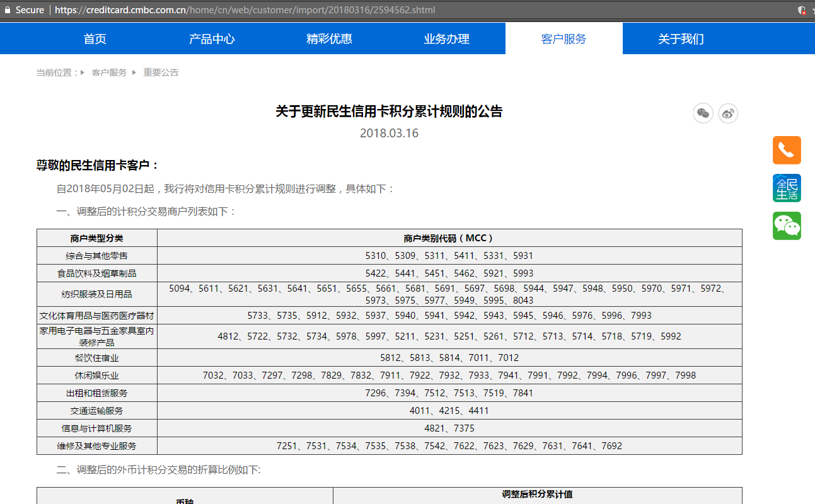Open 产品中心 navigation item

point(212,38)
